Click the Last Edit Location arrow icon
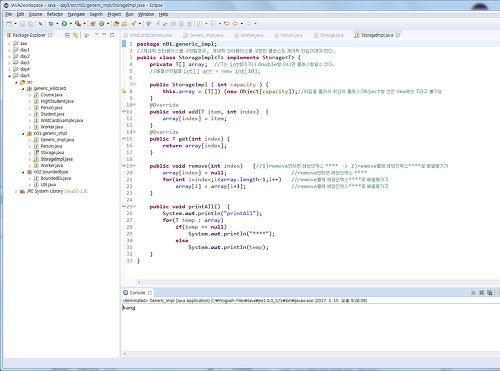The image size is (500, 371). (227, 24)
